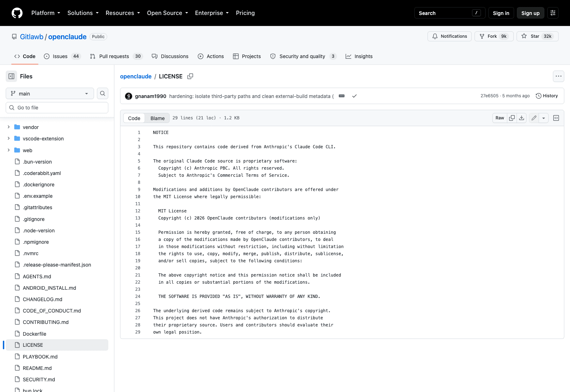Switch to the Pull requests tab

click(x=116, y=56)
